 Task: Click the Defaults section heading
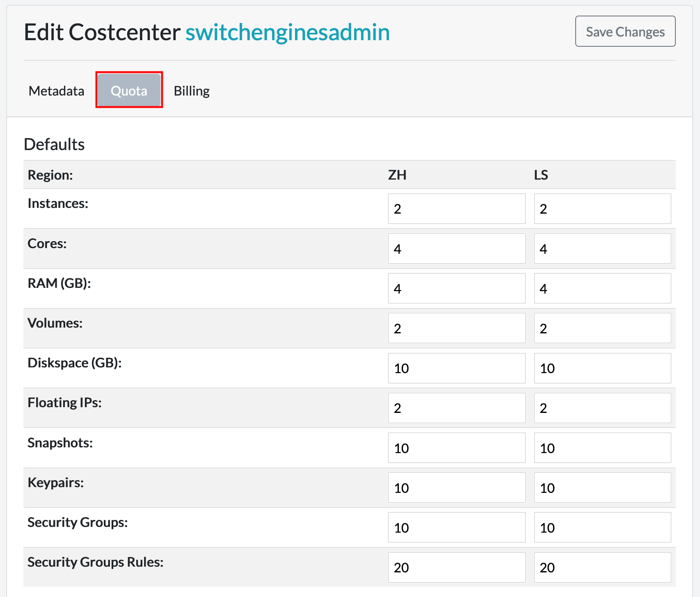coord(54,144)
